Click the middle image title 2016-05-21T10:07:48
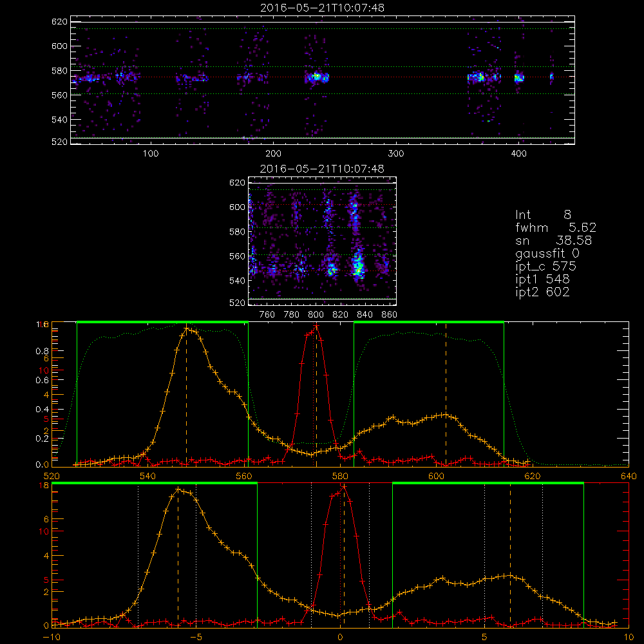Image resolution: width=644 pixels, height=644 pixels. coord(323,169)
